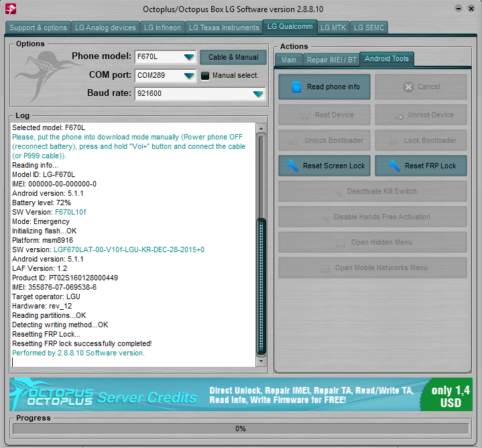Click the Open Mobile Networks Menu button
Screen dimensions: 482x448
373,268
